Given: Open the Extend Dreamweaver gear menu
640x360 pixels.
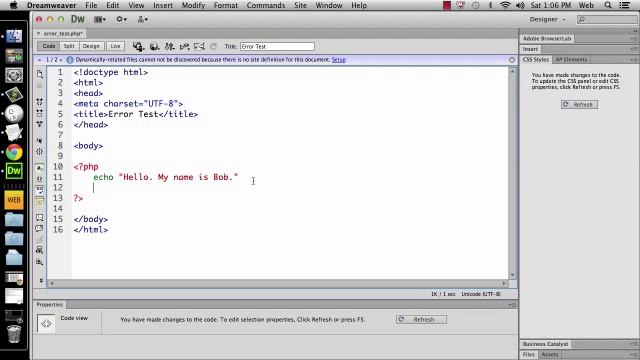Looking at the screenshot, I should click(x=121, y=19).
